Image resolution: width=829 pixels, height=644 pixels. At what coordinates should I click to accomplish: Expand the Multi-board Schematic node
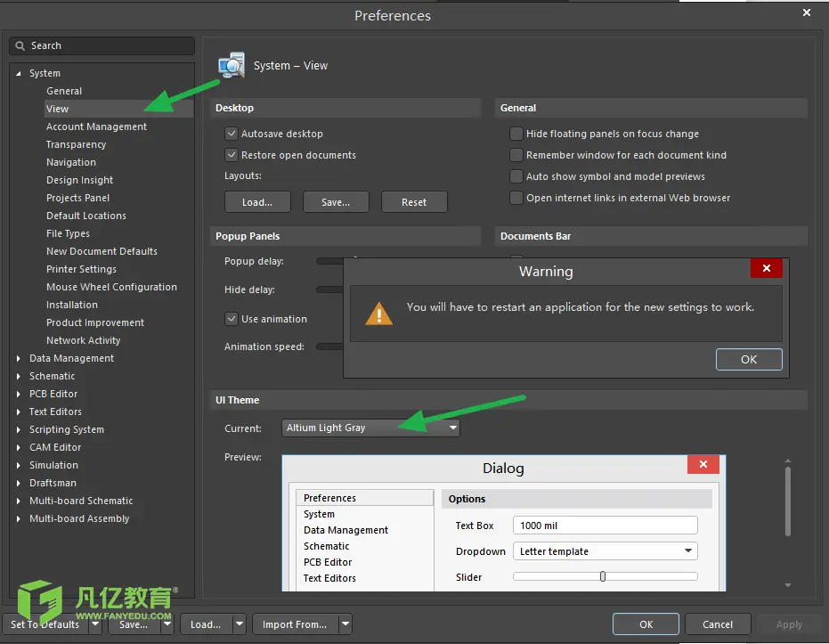pyautogui.click(x=19, y=501)
